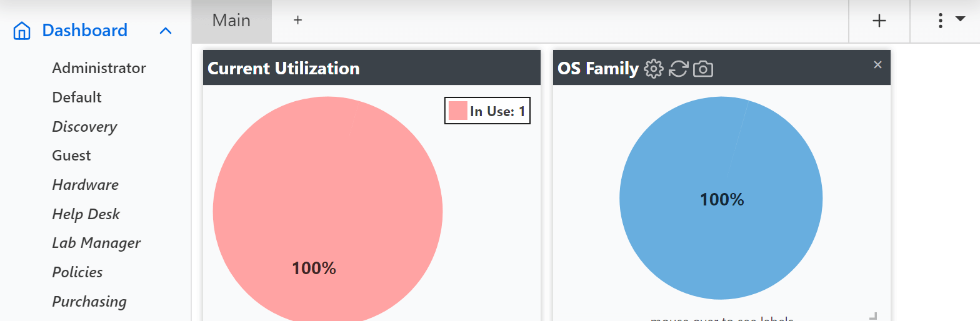Go to the Guest dashboard
This screenshot has width=980, height=321.
point(71,156)
